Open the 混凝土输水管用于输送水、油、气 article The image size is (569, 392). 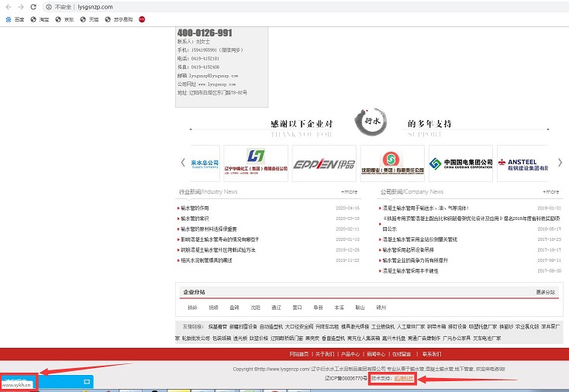(x=426, y=208)
